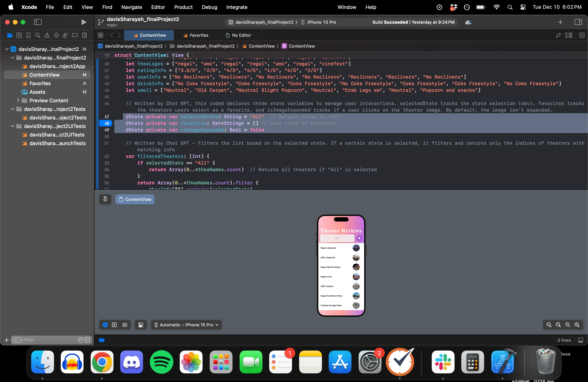Open the Product menu
588x382 pixels.
coord(183,7)
